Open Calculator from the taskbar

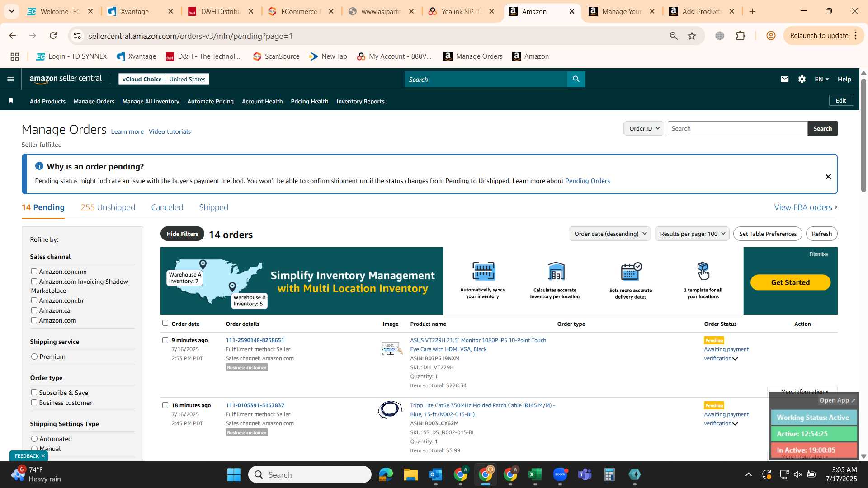(609, 474)
